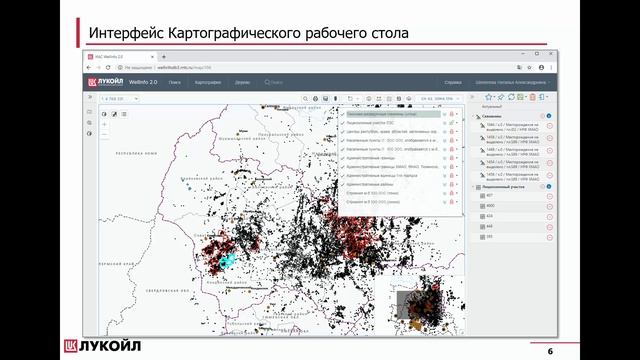Click red lock icon of top highlighted layer
640x360 pixels.
[x=451, y=114]
